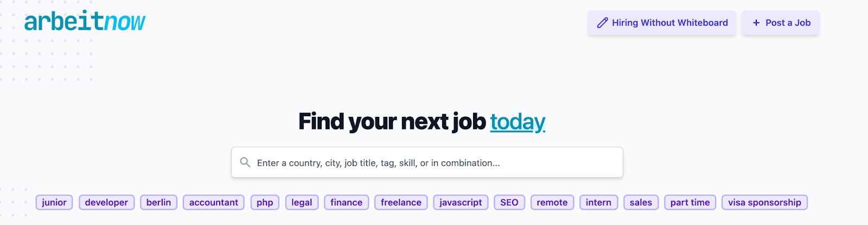Click the plus icon on Post a Job
The width and height of the screenshot is (868, 225).
coord(756,23)
